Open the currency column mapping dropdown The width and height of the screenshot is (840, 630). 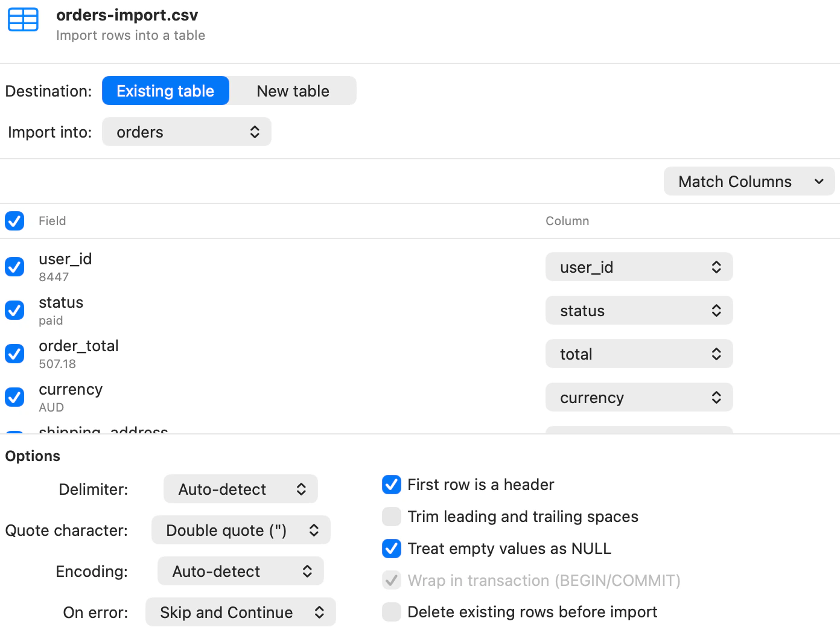pos(639,397)
